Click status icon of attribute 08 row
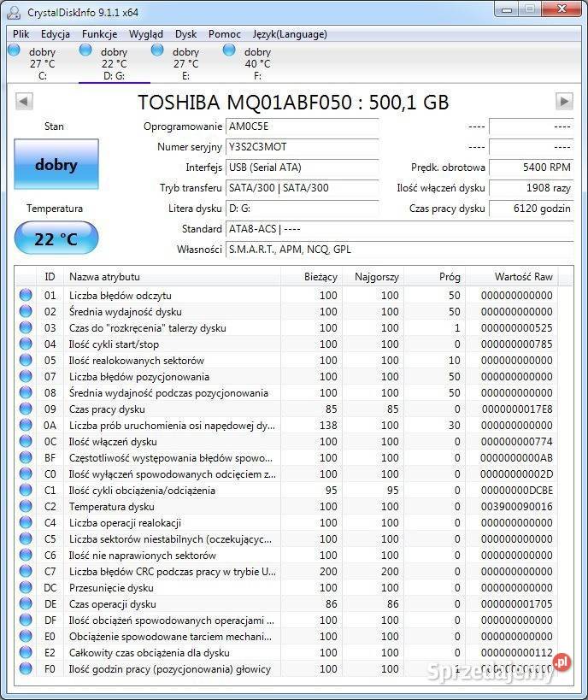The width and height of the screenshot is (588, 700). tap(26, 392)
